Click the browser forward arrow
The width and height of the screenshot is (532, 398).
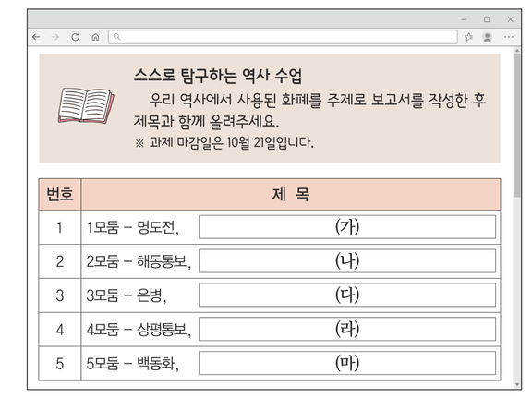coord(55,37)
